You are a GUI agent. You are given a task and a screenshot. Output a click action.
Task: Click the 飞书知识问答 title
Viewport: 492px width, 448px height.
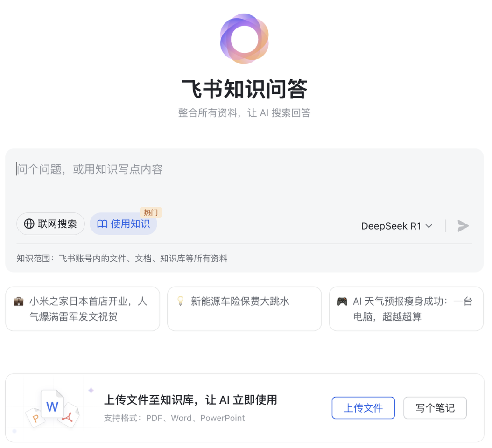(x=245, y=89)
